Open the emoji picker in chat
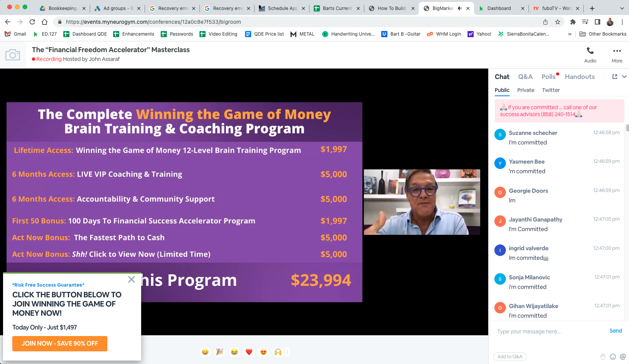The image size is (629, 364). click(x=613, y=357)
